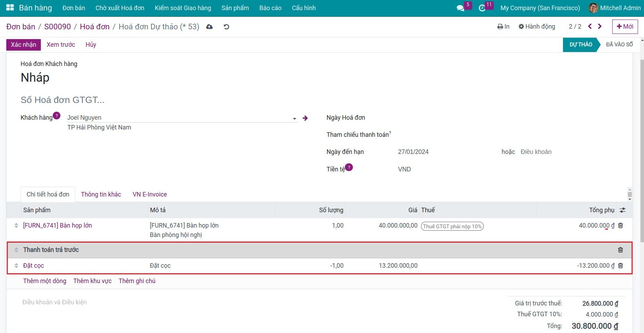Click the Điều khoản payment terms field
The image size is (644, 333).
coord(536,152)
